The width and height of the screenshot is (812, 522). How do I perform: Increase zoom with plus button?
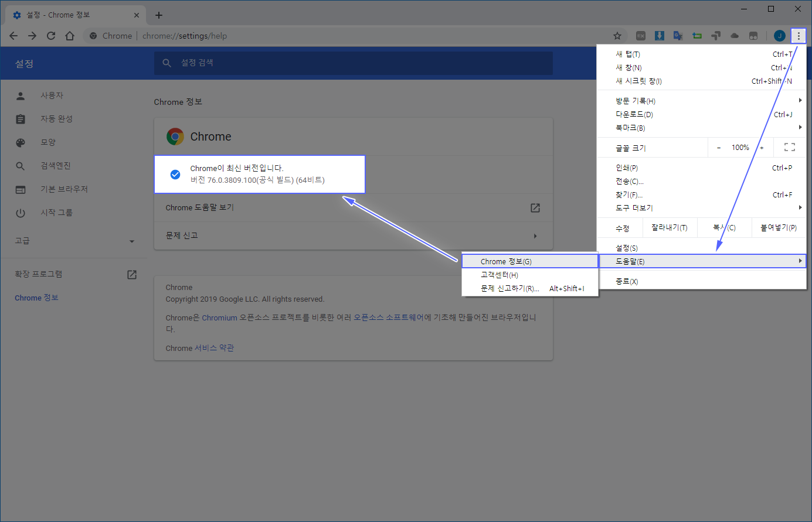point(762,148)
